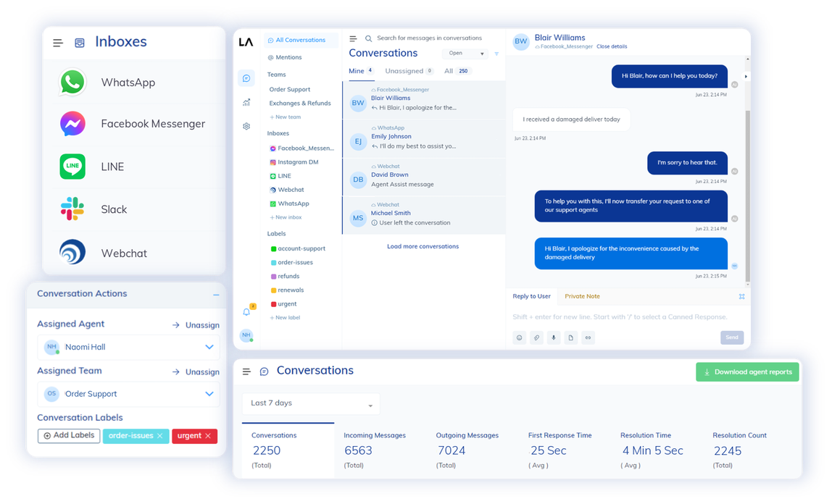Switch to the Unassigned conversations tab
832x504 pixels.
[403, 70]
